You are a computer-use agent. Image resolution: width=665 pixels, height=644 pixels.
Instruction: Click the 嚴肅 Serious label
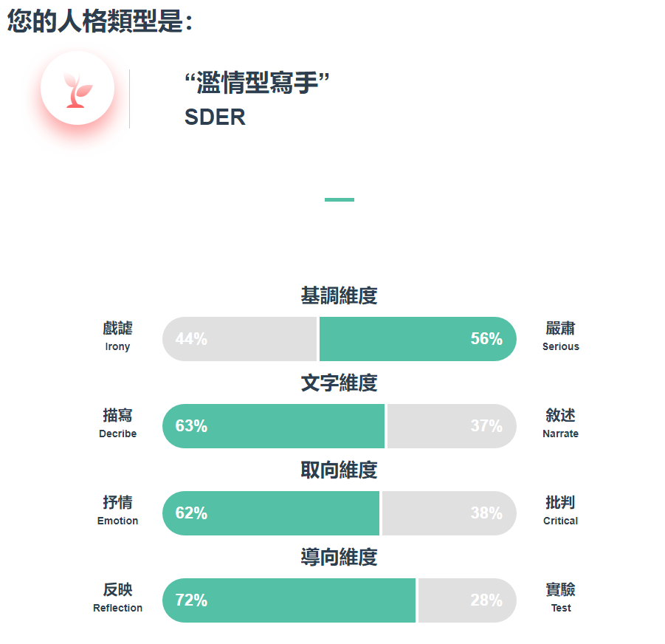click(x=561, y=336)
